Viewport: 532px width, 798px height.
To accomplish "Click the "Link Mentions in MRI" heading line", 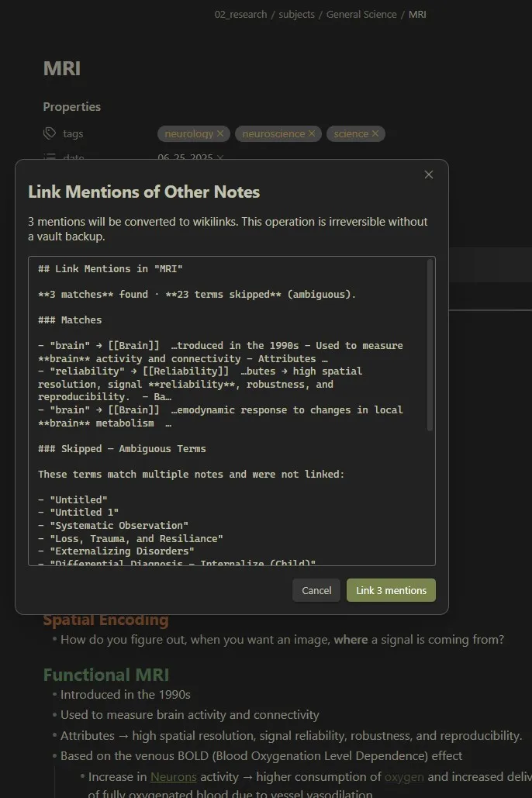I will 110,268.
